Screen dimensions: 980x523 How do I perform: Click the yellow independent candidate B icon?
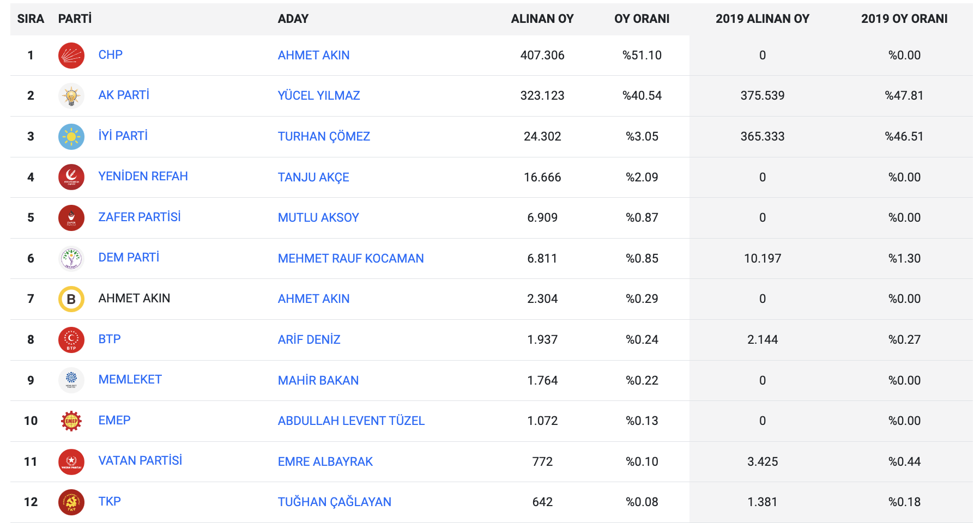[71, 299]
